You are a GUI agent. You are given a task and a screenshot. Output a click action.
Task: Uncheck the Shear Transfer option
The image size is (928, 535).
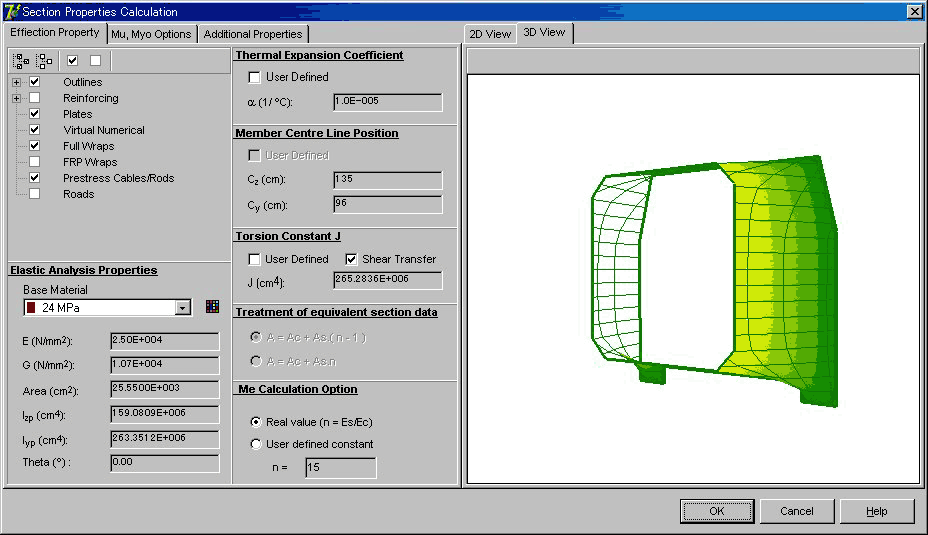pos(352,259)
